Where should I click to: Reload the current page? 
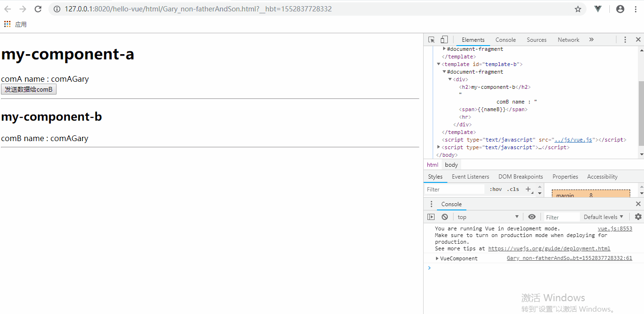point(38,9)
